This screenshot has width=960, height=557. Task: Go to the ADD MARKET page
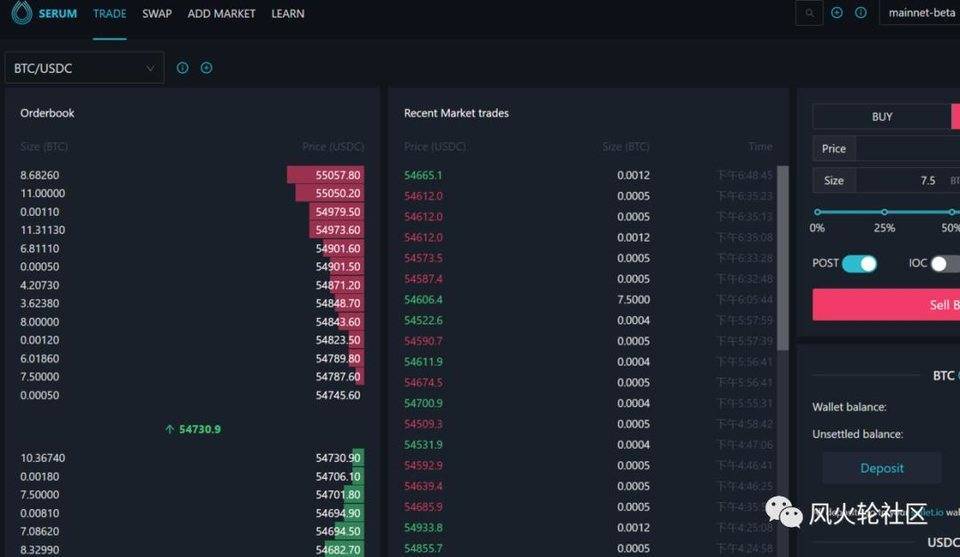click(x=221, y=14)
